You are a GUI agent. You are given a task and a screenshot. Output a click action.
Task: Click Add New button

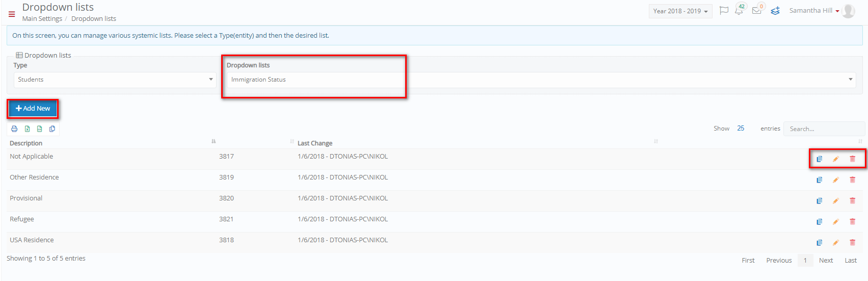pos(33,109)
